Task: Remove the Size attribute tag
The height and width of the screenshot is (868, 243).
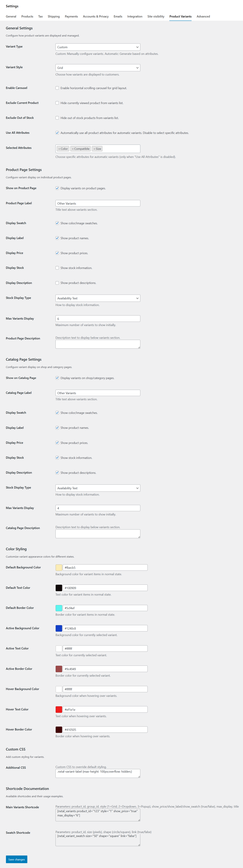Action: coord(94,149)
